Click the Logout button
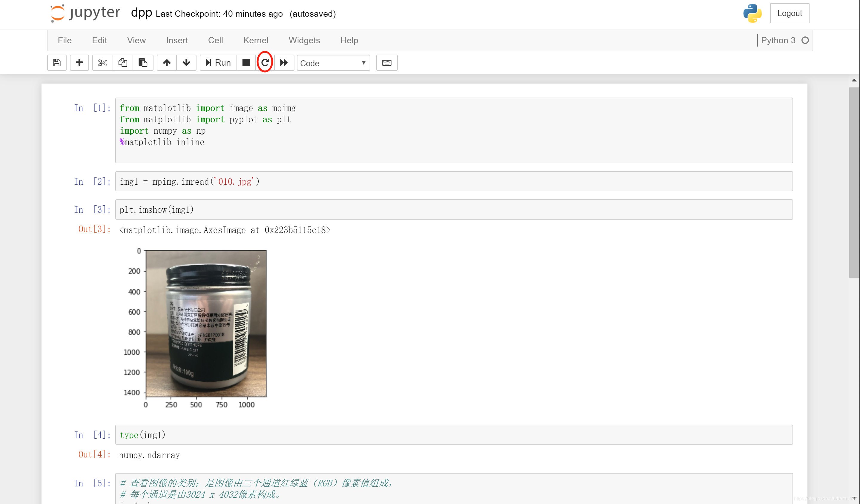 (789, 13)
